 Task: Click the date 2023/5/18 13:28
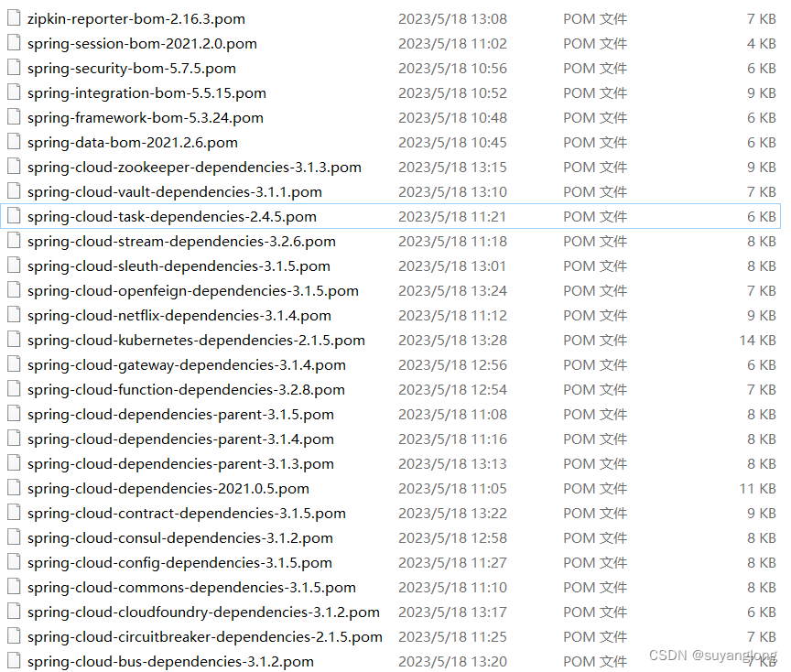[x=452, y=341]
